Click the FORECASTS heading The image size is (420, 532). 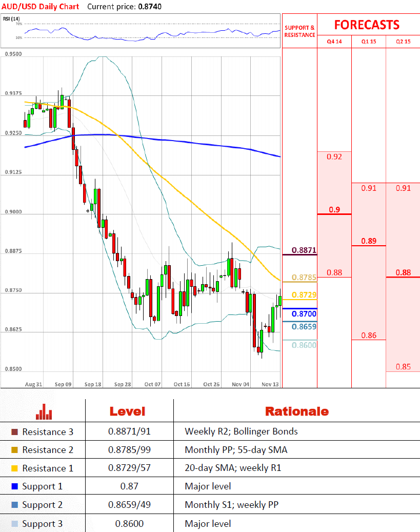(367, 25)
